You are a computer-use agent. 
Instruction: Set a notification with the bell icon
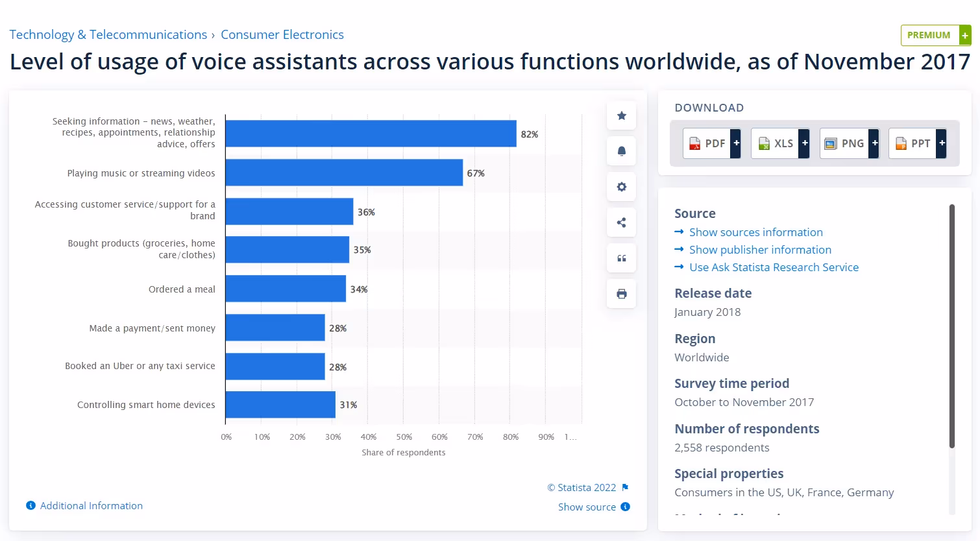[x=621, y=150]
